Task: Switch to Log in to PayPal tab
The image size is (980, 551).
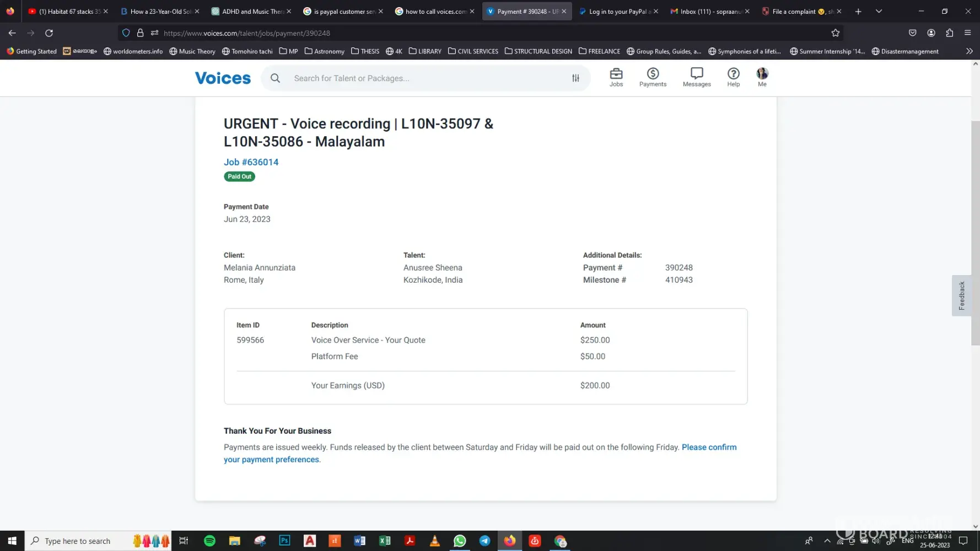Action: coord(615,11)
